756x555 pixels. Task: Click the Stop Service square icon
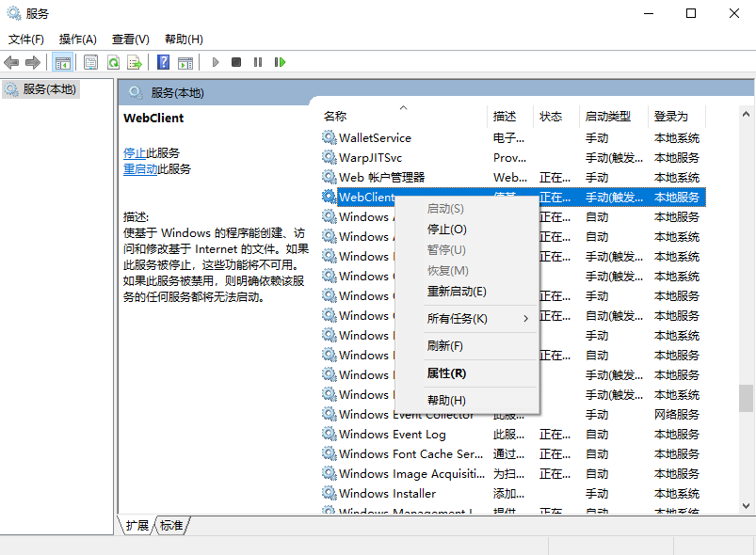coord(236,62)
